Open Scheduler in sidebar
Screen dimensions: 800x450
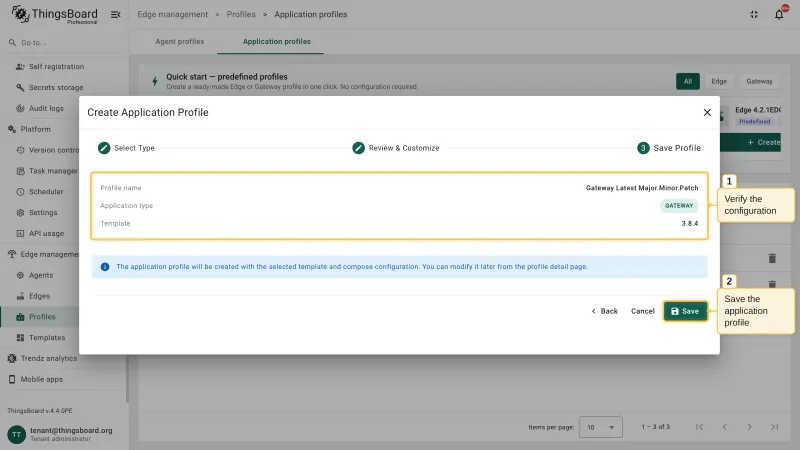pyautogui.click(x=46, y=192)
